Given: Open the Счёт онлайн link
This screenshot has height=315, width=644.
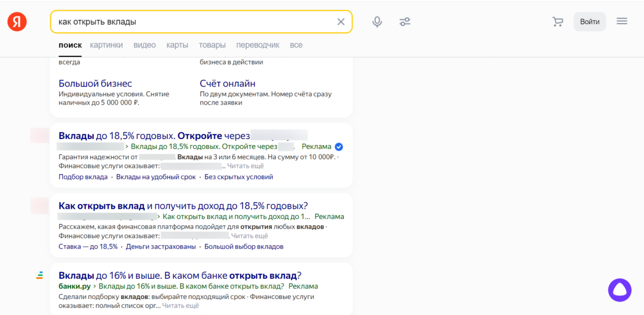Looking at the screenshot, I should (x=227, y=84).
